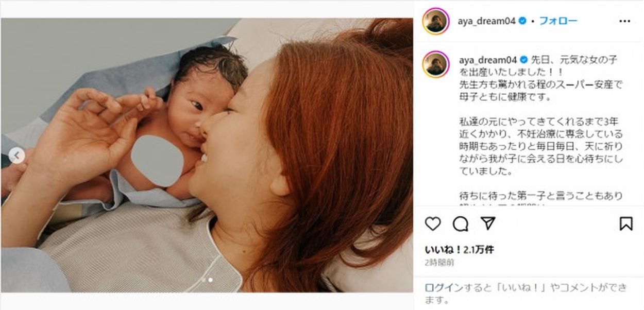Open the avatar next to the caption

click(x=436, y=64)
